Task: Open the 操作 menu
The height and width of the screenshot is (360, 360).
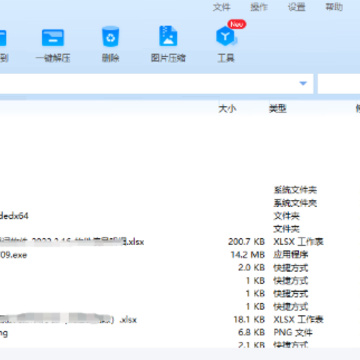Action: 259,7
